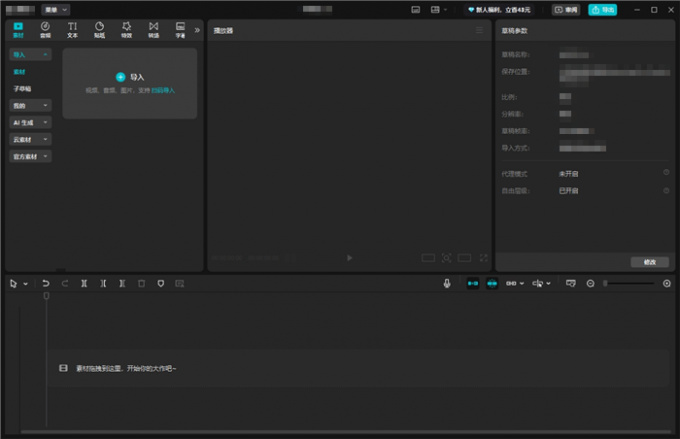Click the 新人福利 promotion banner
680x439 pixels.
(x=499, y=10)
